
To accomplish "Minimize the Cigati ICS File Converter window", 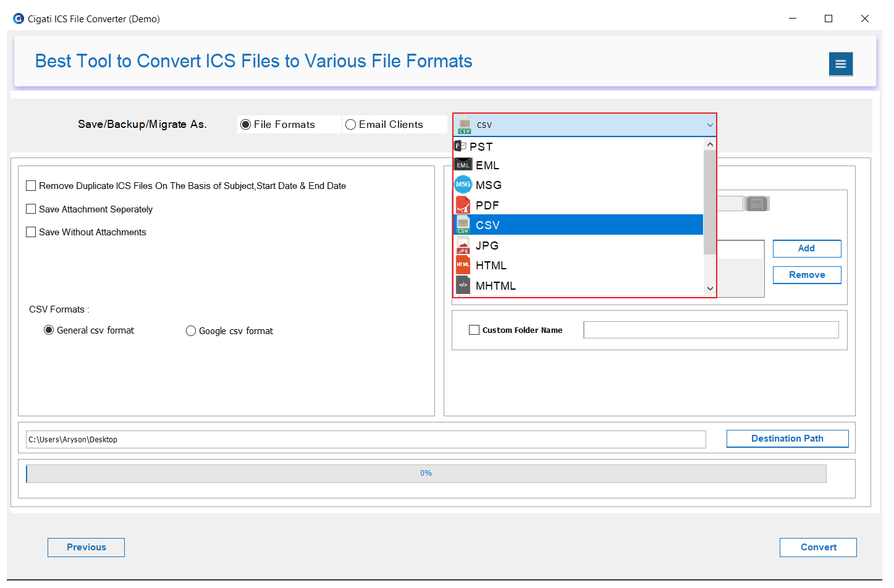I will pos(793,19).
